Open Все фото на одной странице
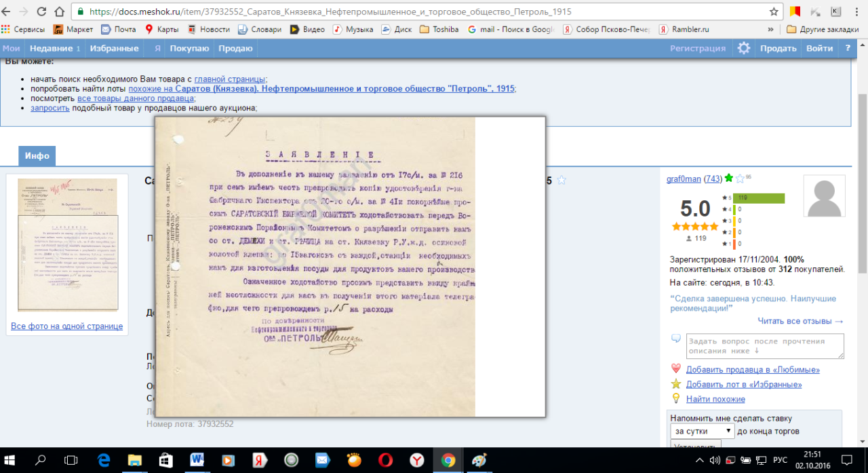The image size is (868, 473). 67,326
